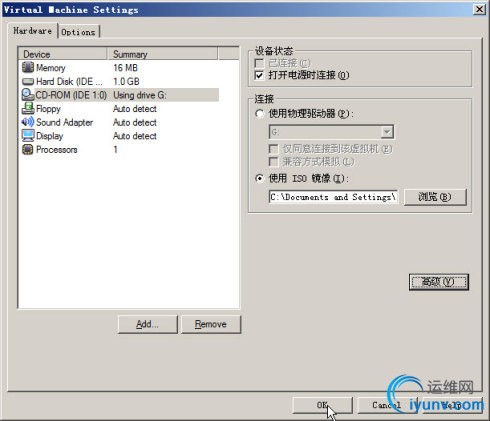Select the Sound Adapter speaker icon

point(28,122)
